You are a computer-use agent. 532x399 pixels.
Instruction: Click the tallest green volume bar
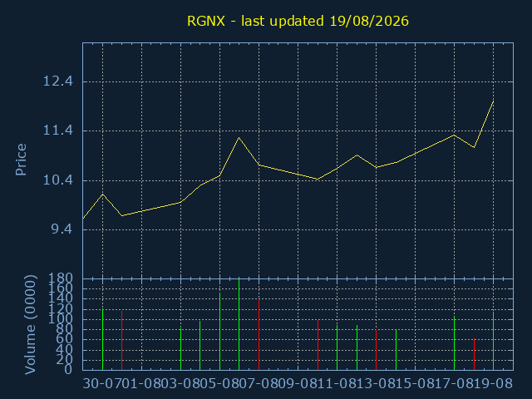(239, 324)
